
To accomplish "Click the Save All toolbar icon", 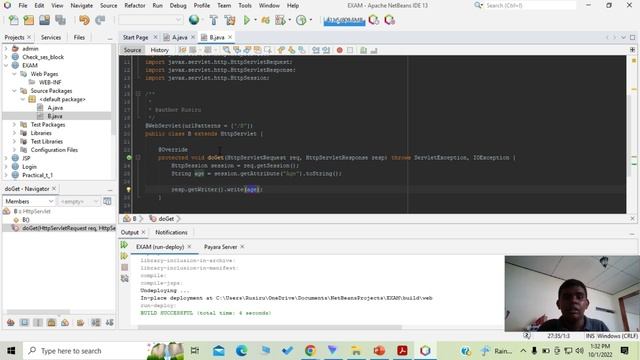I will (x=60, y=20).
